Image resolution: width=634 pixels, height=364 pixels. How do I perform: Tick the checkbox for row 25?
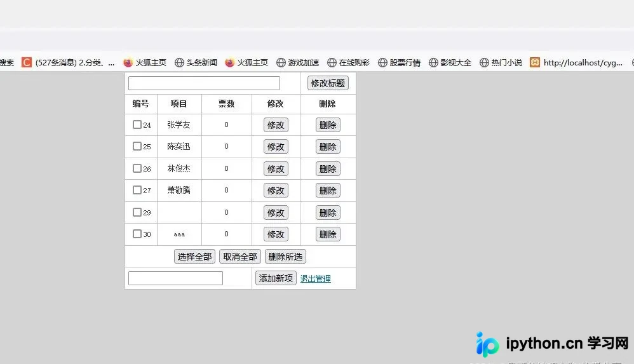137,146
